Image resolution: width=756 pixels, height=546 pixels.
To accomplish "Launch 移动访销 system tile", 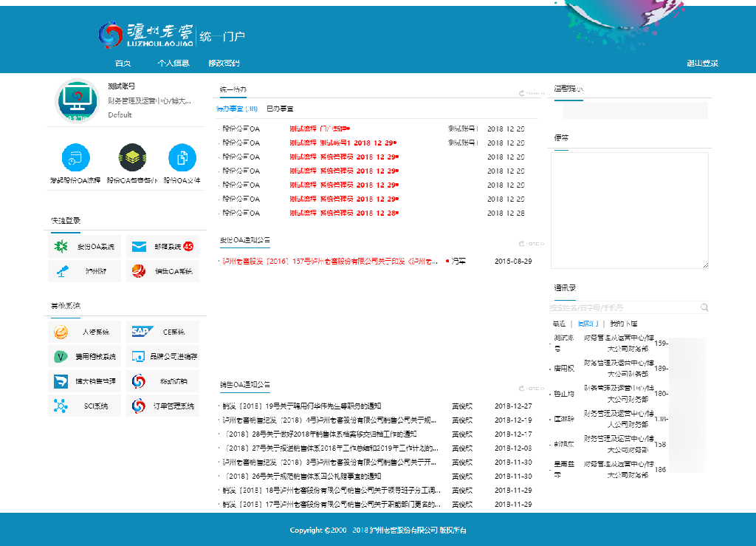I will click(x=162, y=381).
